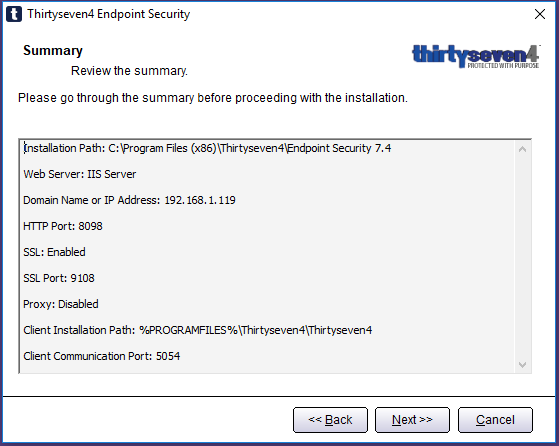Click the Thirtyseven4 title bar app icon
Image resolution: width=559 pixels, height=446 pixels.
[14, 14]
